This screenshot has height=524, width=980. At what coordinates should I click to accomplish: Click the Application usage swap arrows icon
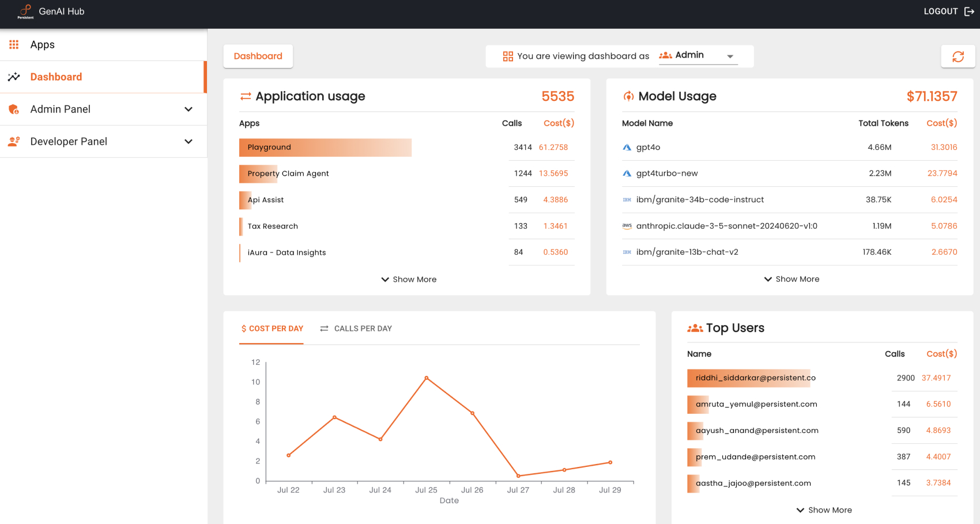[244, 96]
